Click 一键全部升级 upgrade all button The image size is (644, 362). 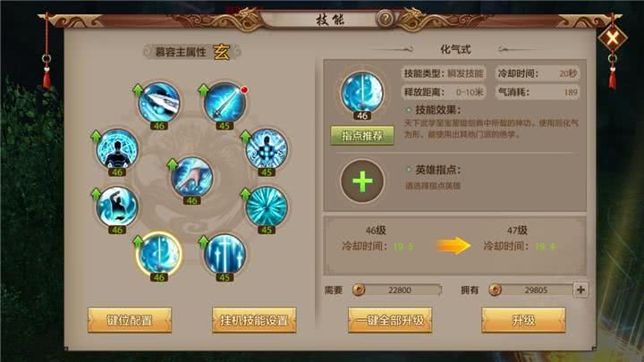(390, 320)
